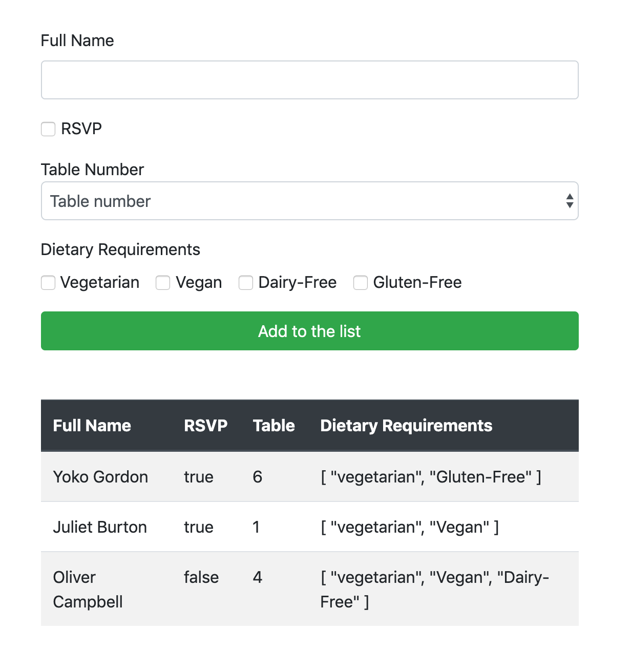This screenshot has width=631, height=672.
Task: Click the Gluten-Free label text
Action: click(x=417, y=283)
